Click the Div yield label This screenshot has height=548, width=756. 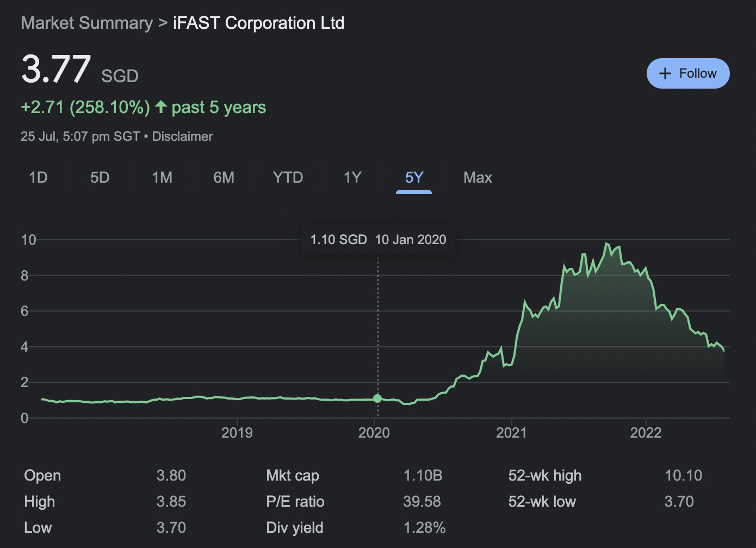coord(295,527)
